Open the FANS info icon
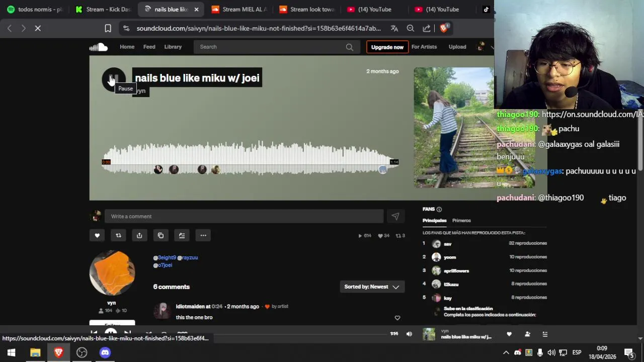Viewport: 644px width, 362px height. point(439,209)
